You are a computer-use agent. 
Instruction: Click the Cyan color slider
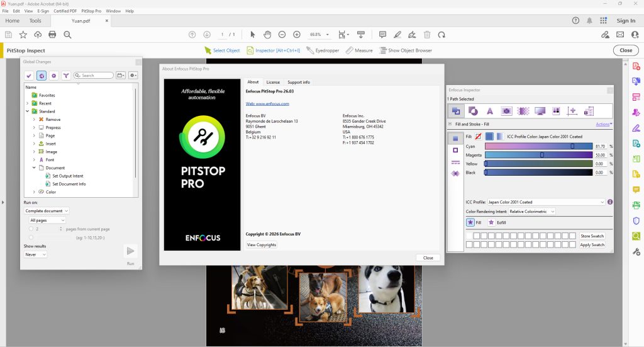pyautogui.click(x=538, y=146)
